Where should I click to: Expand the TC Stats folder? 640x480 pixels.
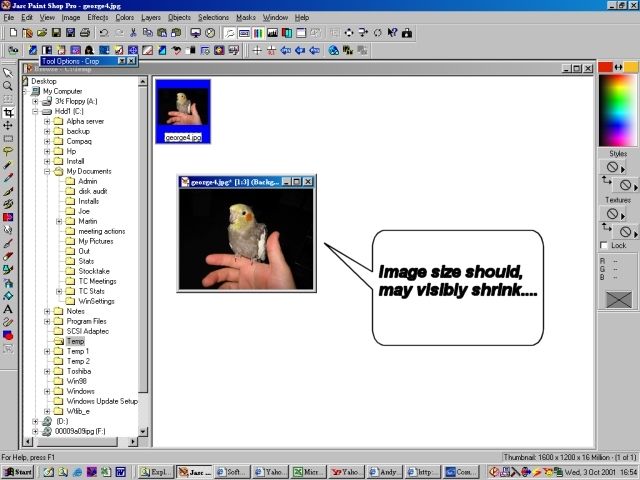pos(59,291)
